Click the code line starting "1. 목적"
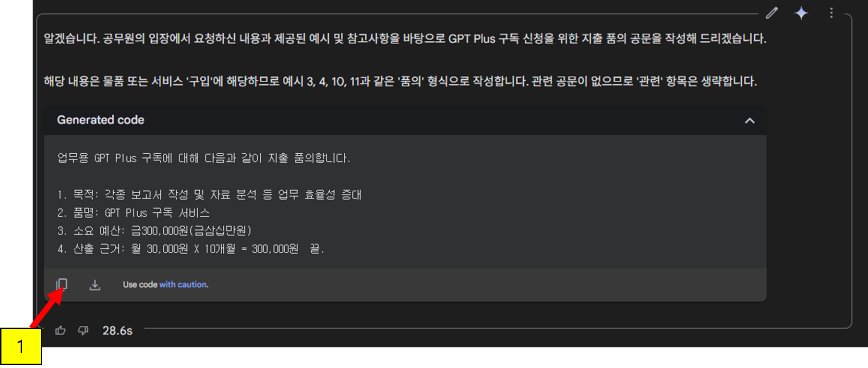Image resolution: width=868 pixels, height=368 pixels. 209,195
